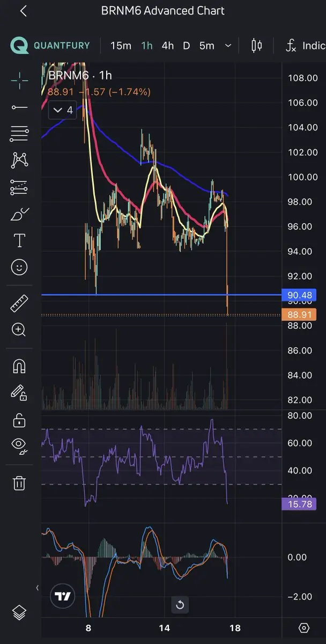Go back with the left arrow
Viewport: 326px width, 644px height.
pos(23,11)
